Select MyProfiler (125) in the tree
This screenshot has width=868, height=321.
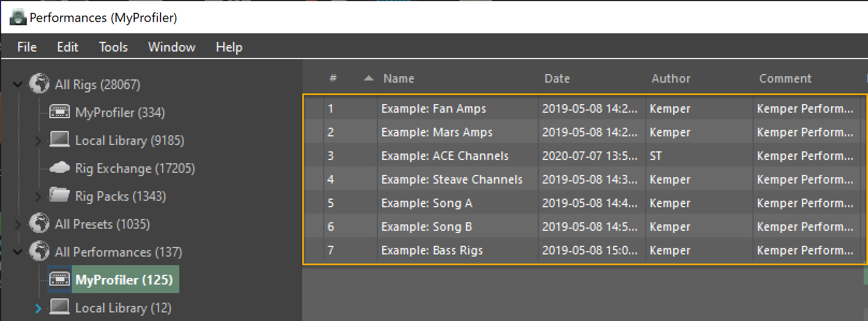[x=124, y=280]
